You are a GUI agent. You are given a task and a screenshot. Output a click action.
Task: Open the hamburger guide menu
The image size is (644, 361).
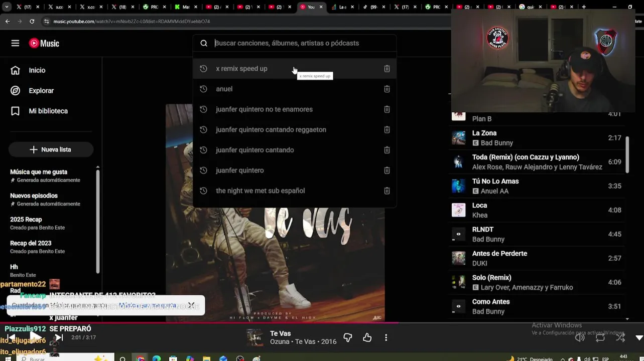pyautogui.click(x=15, y=43)
